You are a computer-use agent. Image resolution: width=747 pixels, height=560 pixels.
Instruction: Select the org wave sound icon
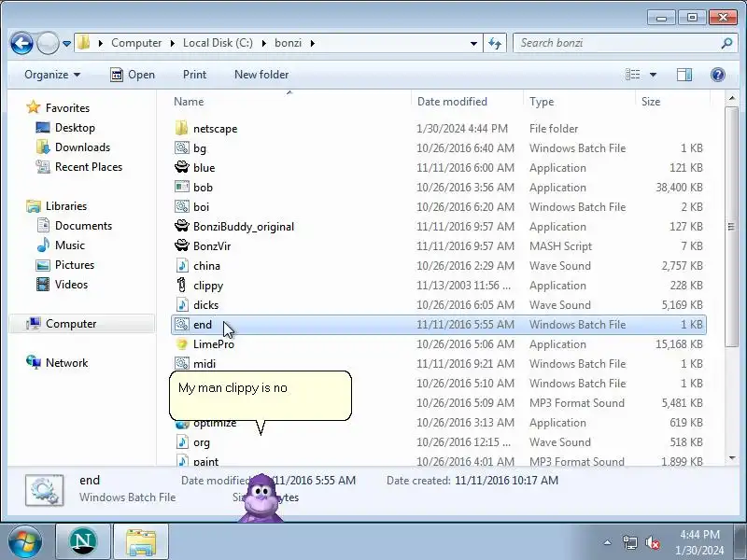181,441
